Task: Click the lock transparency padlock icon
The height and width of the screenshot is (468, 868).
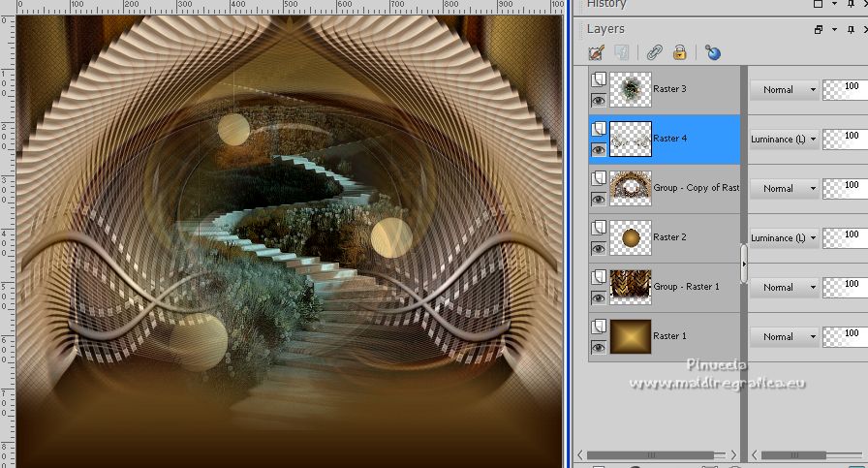Action: pos(680,52)
